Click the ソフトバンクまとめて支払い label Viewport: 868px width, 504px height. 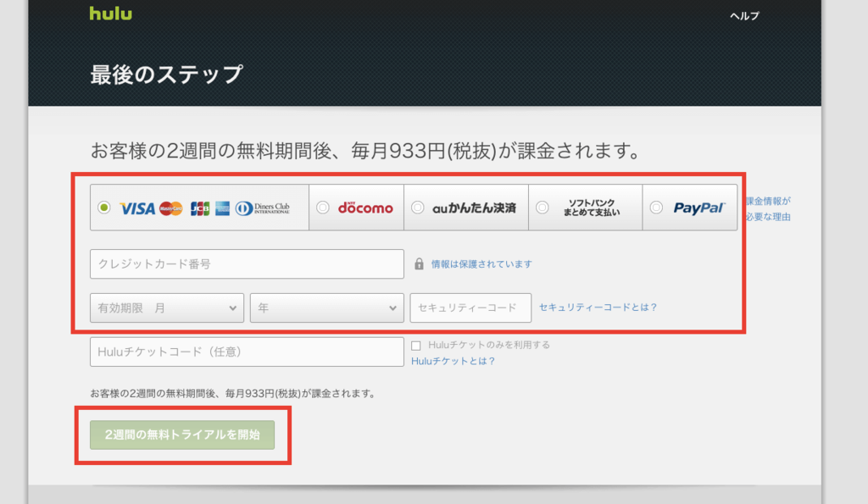tap(591, 208)
